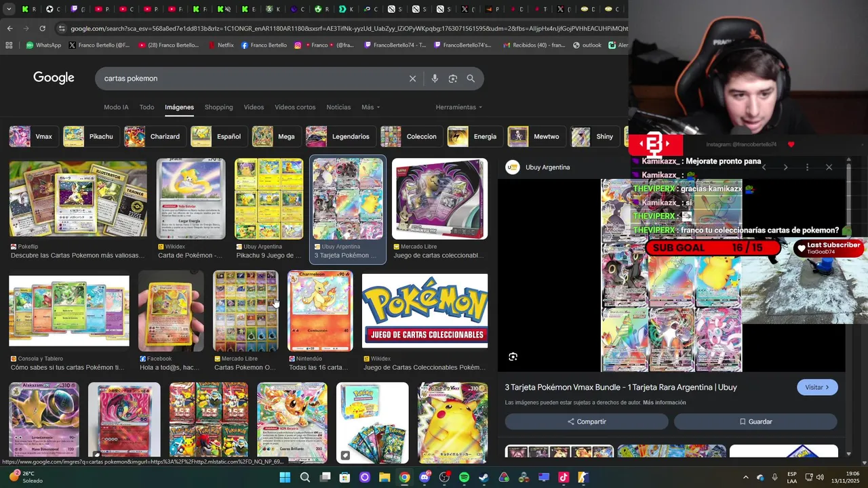Open Windows taskbar search
868x488 pixels.
[x=305, y=477]
